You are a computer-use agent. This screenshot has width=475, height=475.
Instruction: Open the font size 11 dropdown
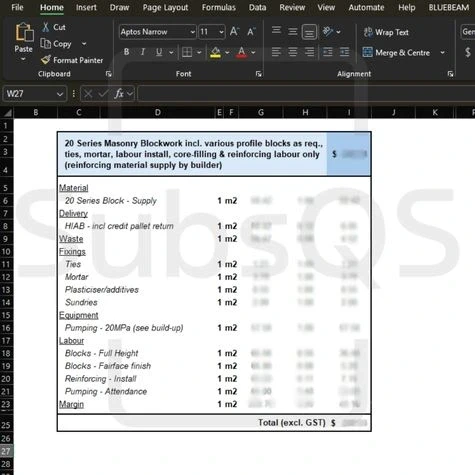point(221,32)
